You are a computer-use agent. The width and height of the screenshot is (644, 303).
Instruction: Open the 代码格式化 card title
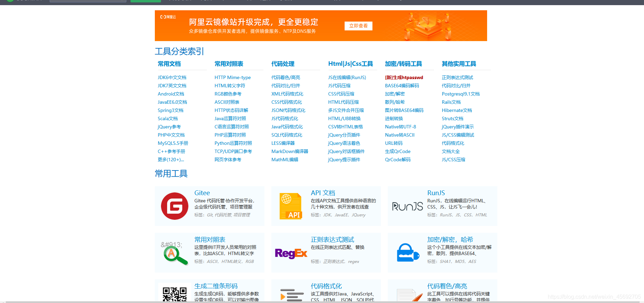coord(326,286)
